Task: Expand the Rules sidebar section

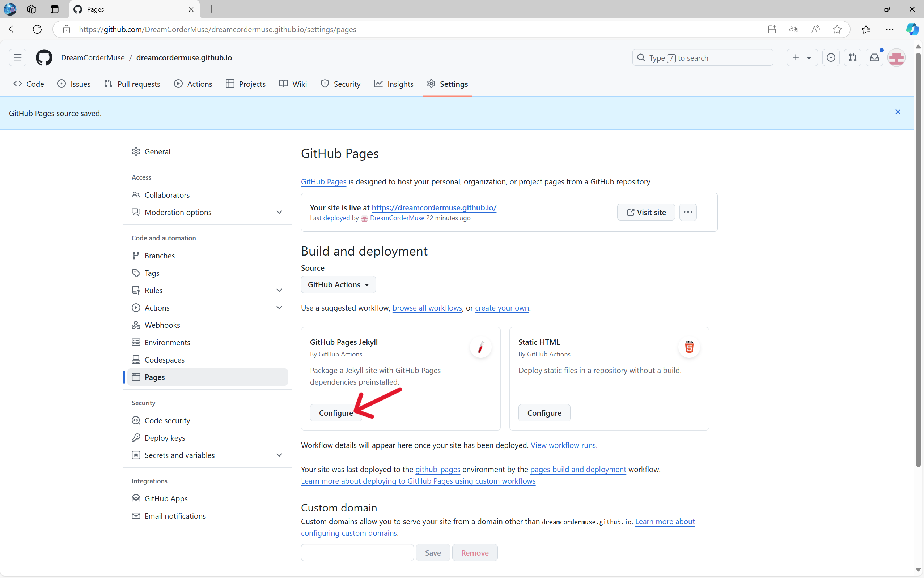Action: click(279, 290)
